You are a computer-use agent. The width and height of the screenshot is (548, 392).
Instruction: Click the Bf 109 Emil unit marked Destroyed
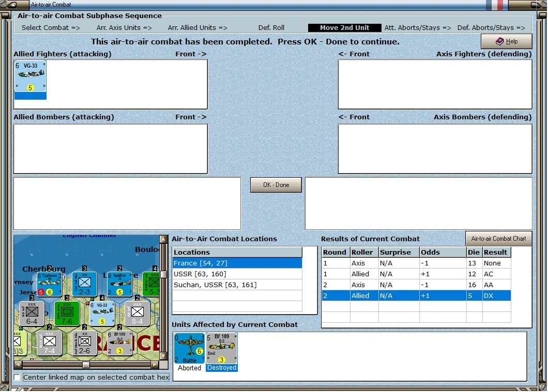222,349
